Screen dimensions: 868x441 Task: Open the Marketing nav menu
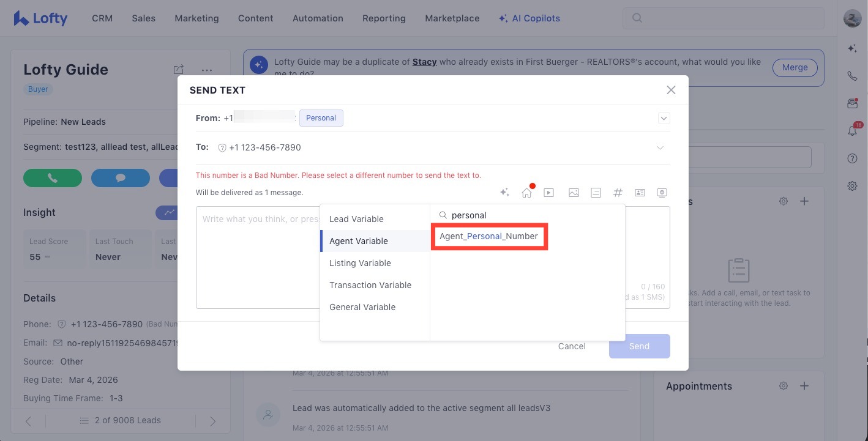pos(196,18)
